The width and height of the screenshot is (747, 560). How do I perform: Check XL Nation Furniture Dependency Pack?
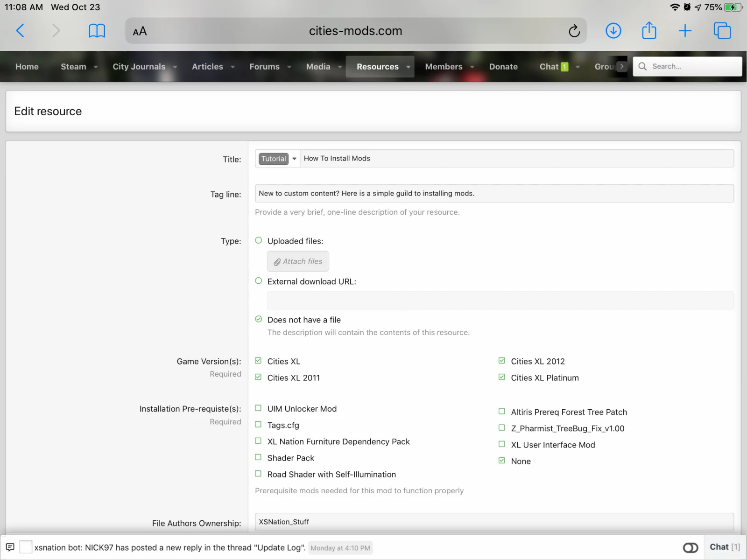coord(258,441)
